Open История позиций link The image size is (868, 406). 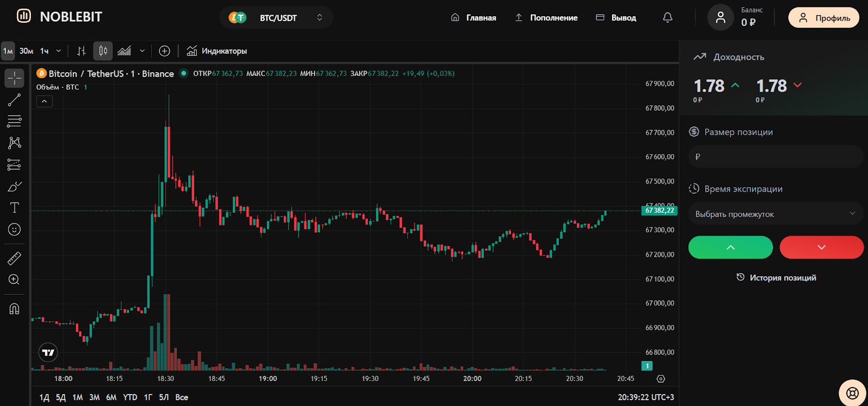pyautogui.click(x=776, y=277)
